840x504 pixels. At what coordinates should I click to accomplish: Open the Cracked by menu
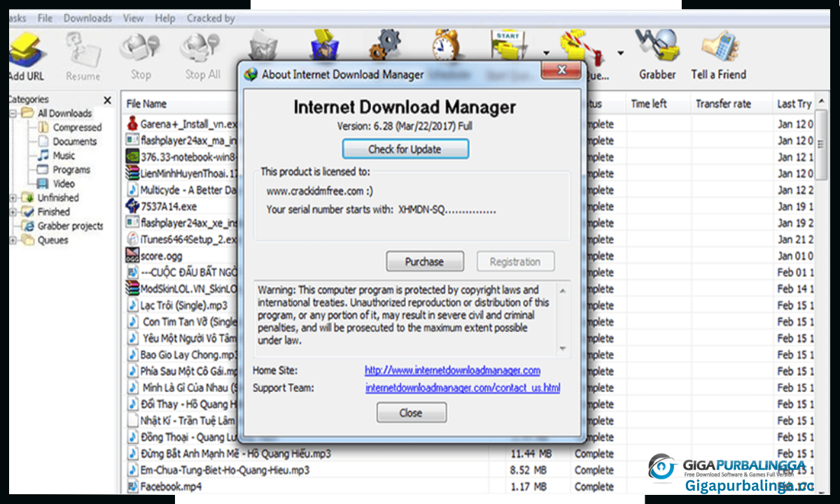tap(211, 18)
